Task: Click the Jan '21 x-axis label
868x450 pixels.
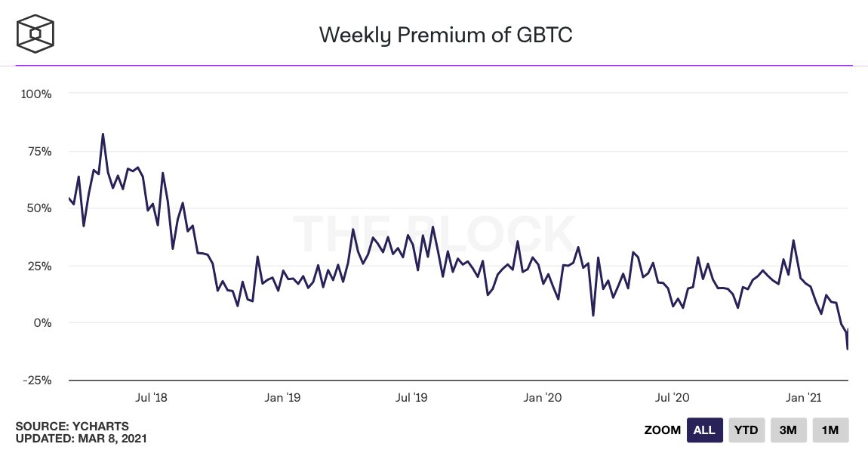Action: pos(805,397)
